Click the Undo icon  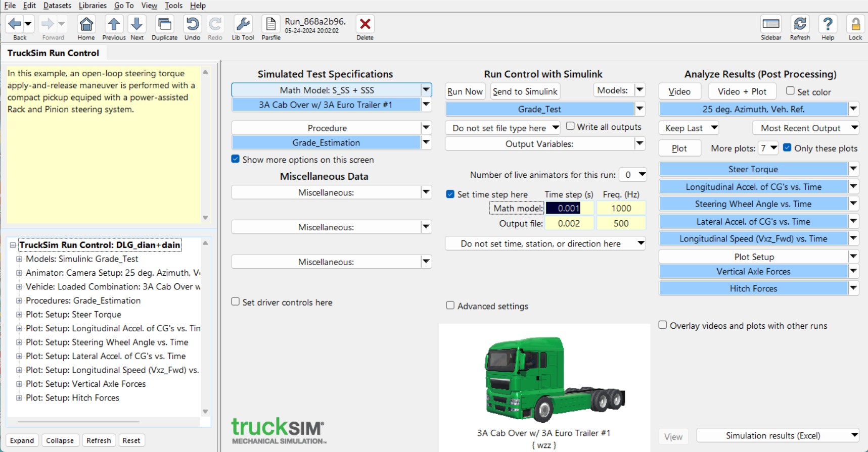[x=192, y=24]
